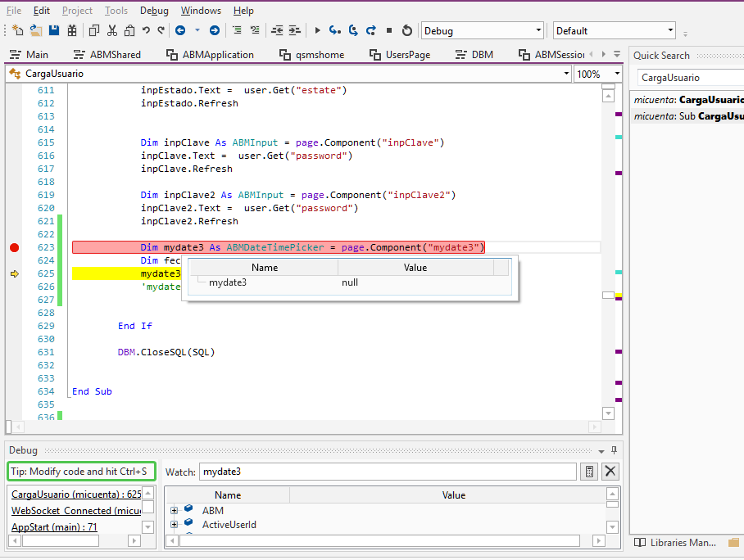Save all modules with the floppy disk icon
The image size is (744, 560).
pyautogui.click(x=52, y=30)
